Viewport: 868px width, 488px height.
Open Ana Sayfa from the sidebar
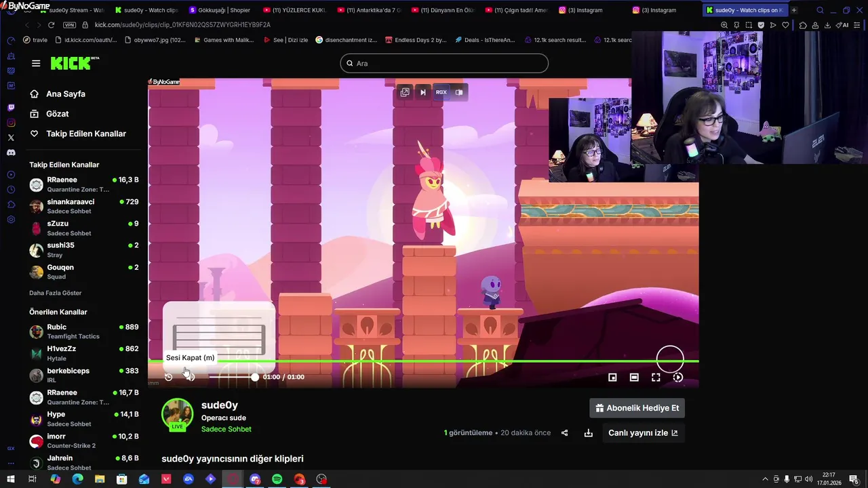65,94
